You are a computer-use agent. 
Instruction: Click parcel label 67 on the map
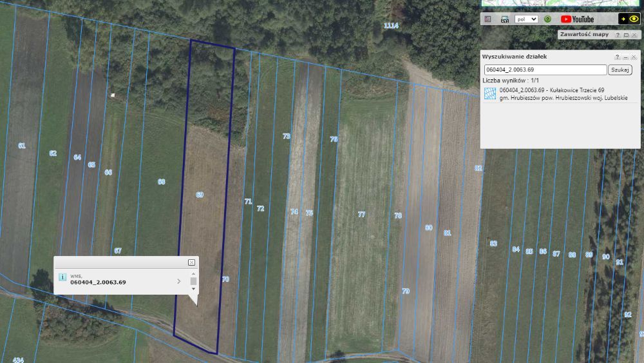[x=118, y=251]
